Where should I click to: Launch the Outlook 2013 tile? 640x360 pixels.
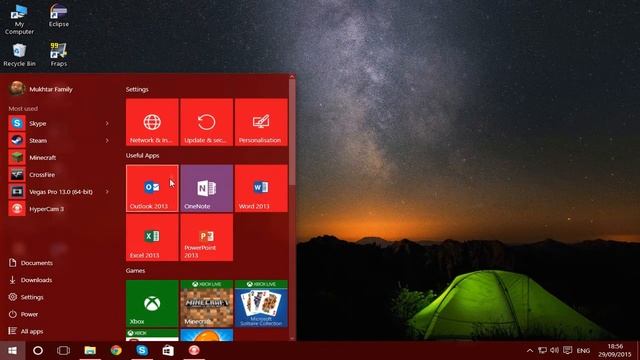click(x=152, y=188)
